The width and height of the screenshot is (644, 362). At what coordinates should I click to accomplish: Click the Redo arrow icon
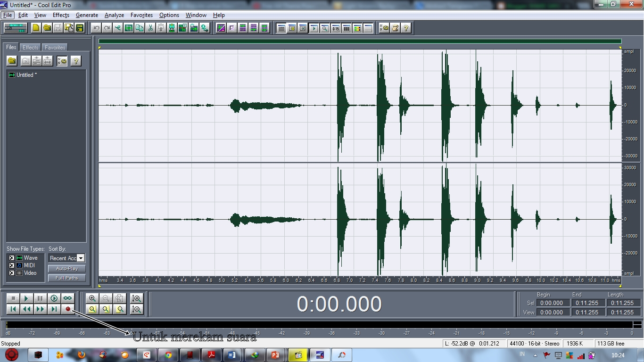coord(107,28)
